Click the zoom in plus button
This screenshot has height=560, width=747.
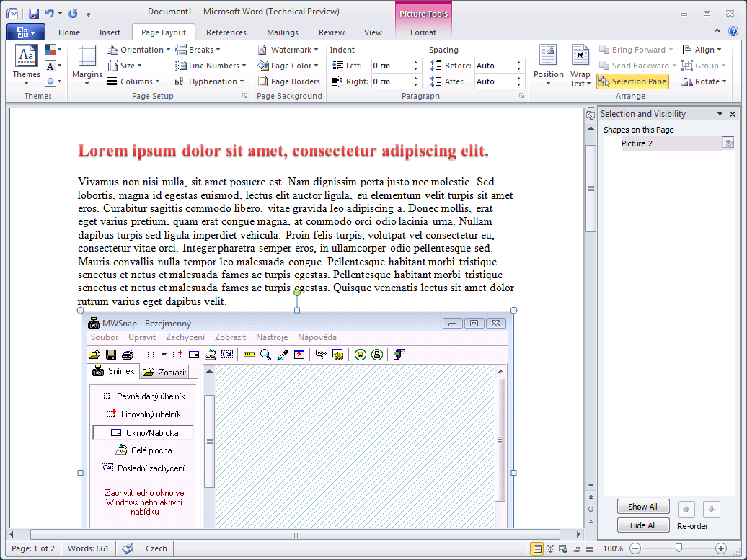tap(721, 548)
